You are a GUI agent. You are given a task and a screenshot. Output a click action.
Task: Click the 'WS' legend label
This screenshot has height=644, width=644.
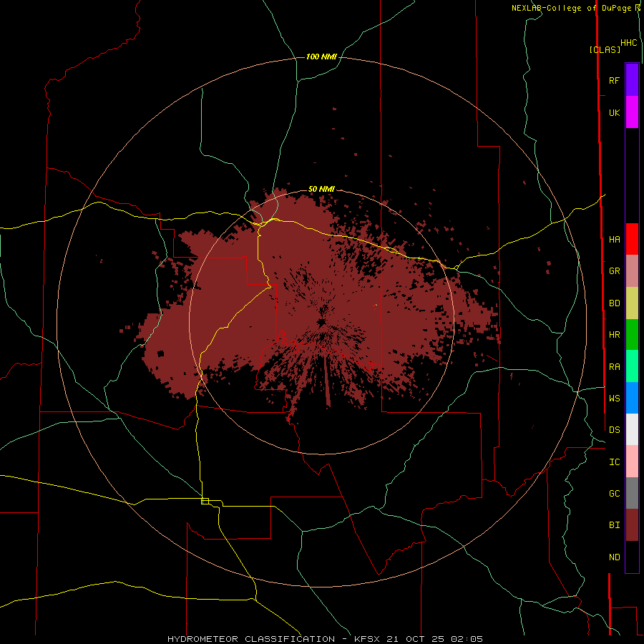click(614, 398)
